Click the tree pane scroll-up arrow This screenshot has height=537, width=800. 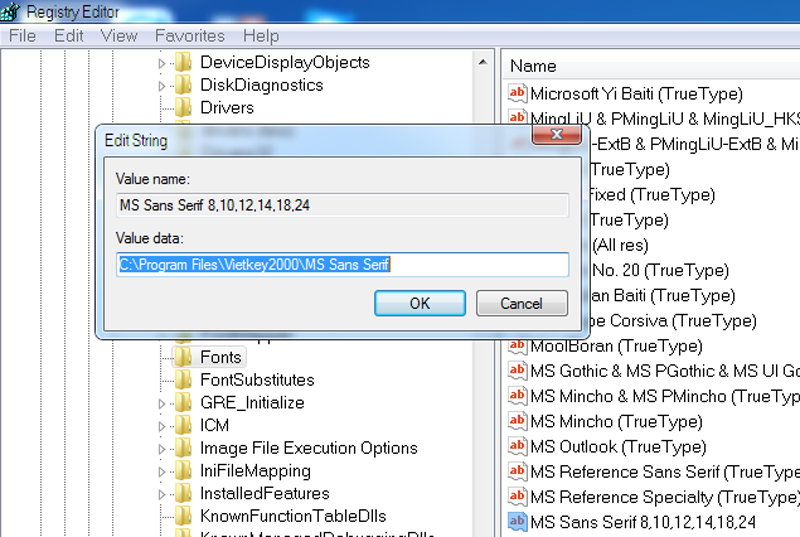[x=483, y=62]
